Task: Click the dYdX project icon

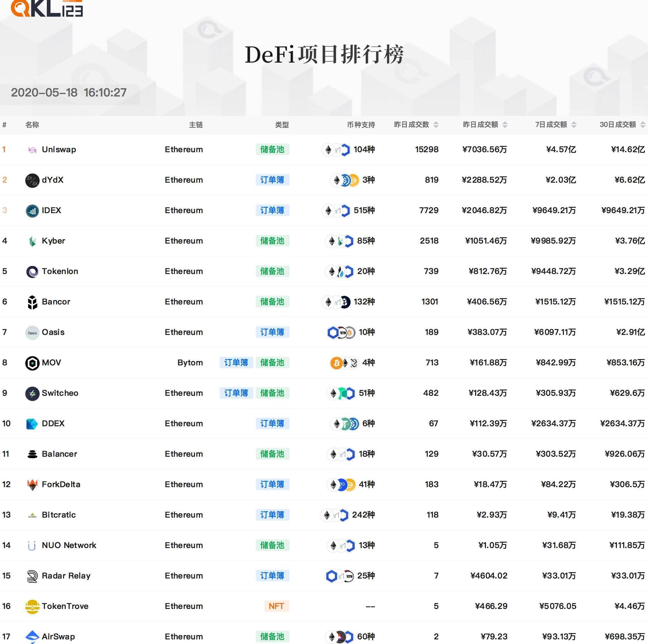Action: [x=32, y=180]
